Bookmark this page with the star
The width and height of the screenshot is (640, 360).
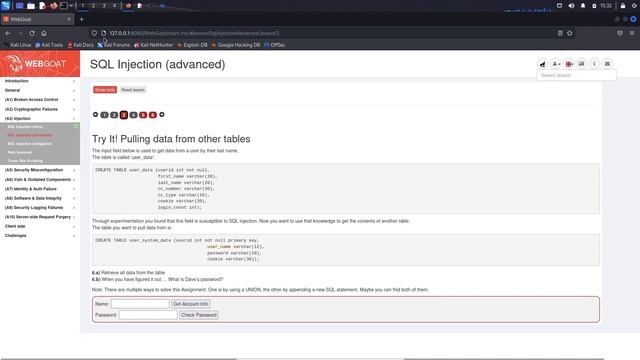[x=570, y=33]
